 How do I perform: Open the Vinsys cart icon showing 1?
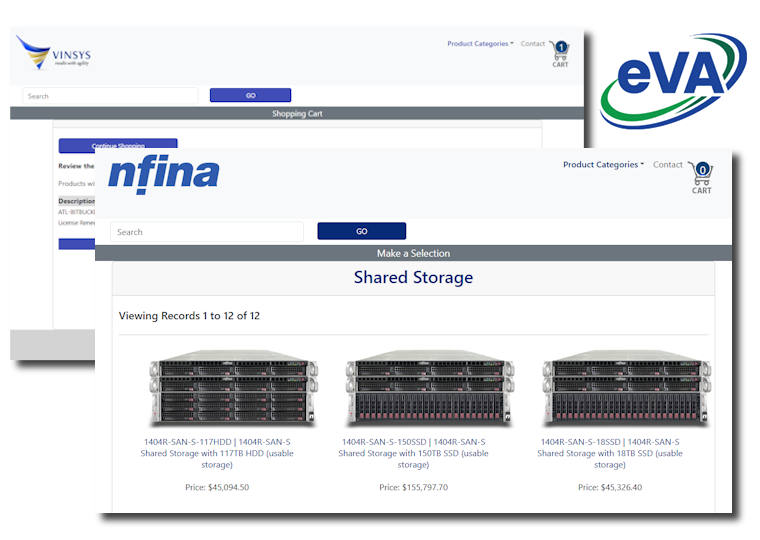pyautogui.click(x=560, y=54)
